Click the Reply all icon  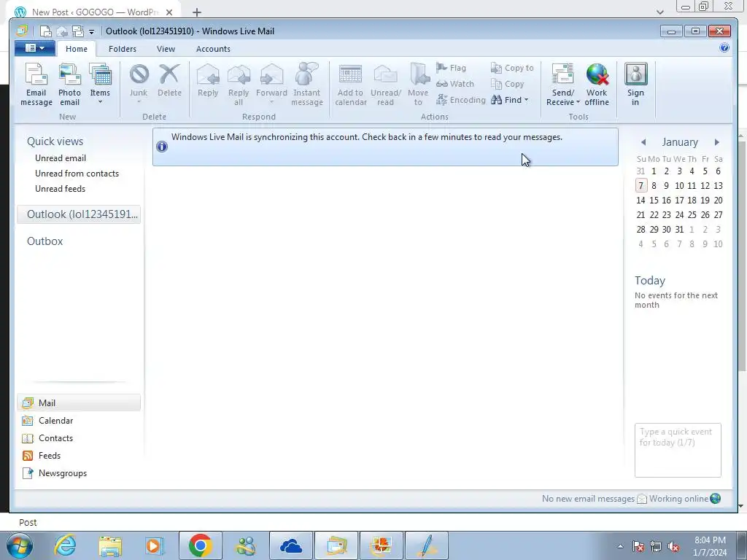pyautogui.click(x=239, y=85)
